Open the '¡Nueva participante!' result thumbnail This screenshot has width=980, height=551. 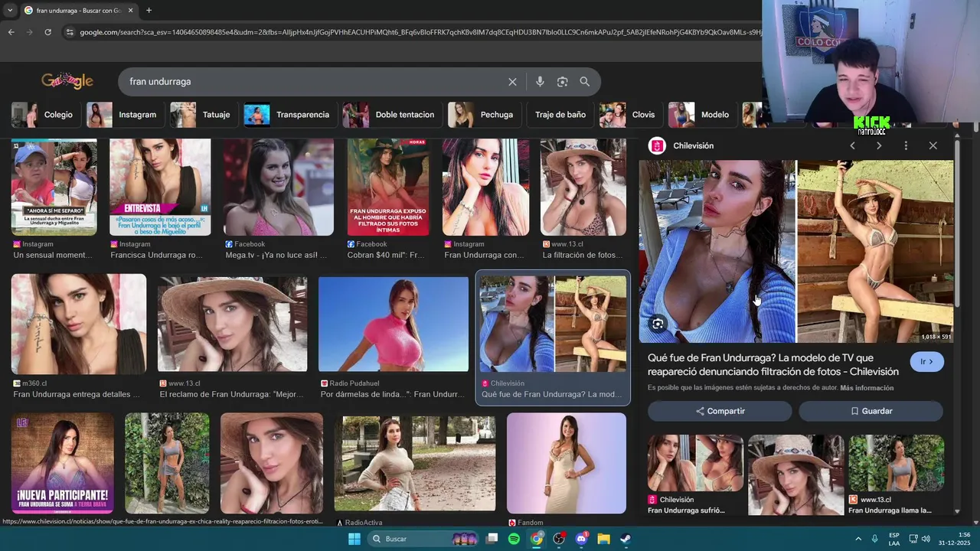pyautogui.click(x=62, y=463)
